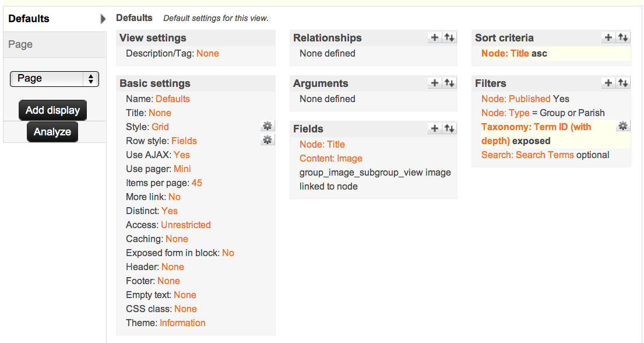Click the rearrange icon in Relationships header
Viewport: 644px width, 343px height.
(x=449, y=38)
